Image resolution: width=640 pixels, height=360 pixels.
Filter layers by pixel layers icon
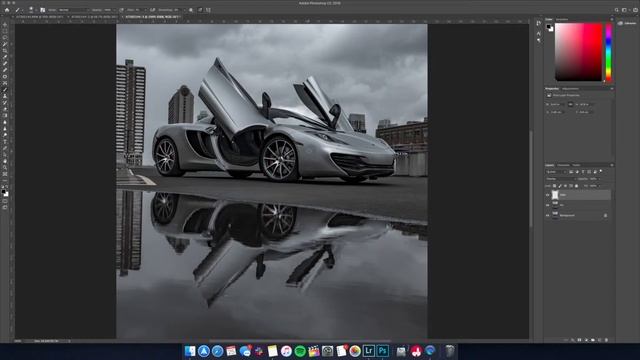[x=571, y=172]
